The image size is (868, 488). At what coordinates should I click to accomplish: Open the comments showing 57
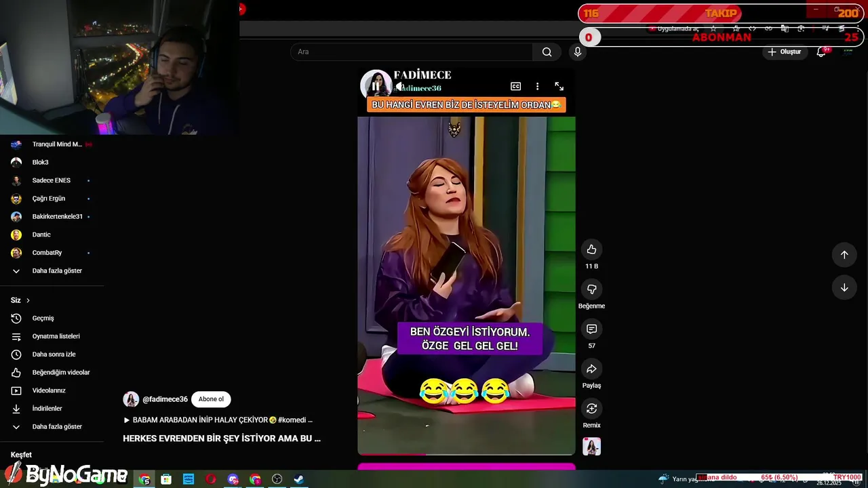pyautogui.click(x=591, y=329)
